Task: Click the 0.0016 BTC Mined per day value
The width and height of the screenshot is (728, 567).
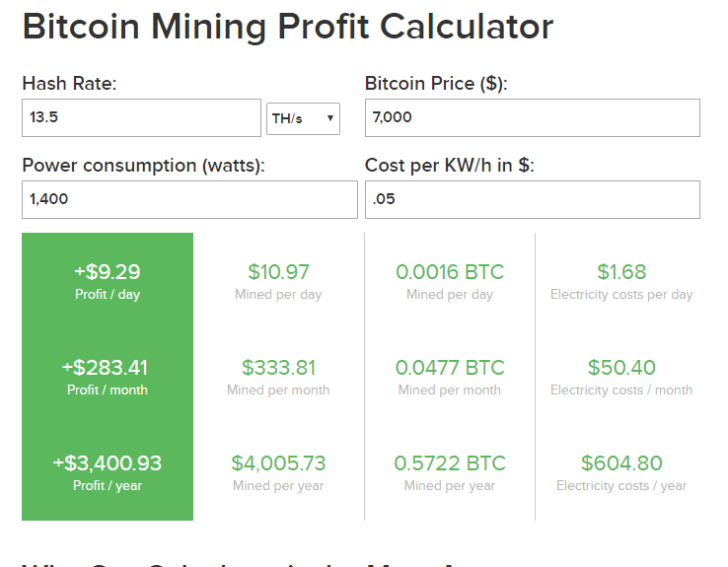Action: [450, 272]
